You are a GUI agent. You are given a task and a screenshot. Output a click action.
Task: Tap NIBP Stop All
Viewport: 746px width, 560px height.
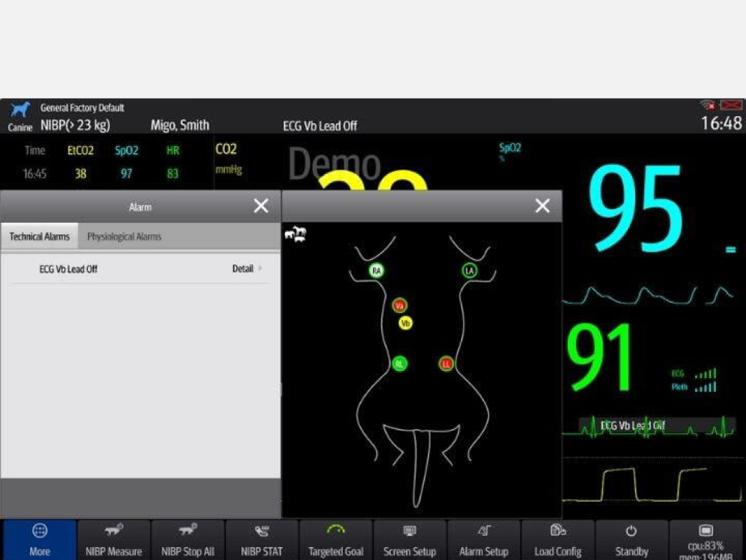(188, 539)
